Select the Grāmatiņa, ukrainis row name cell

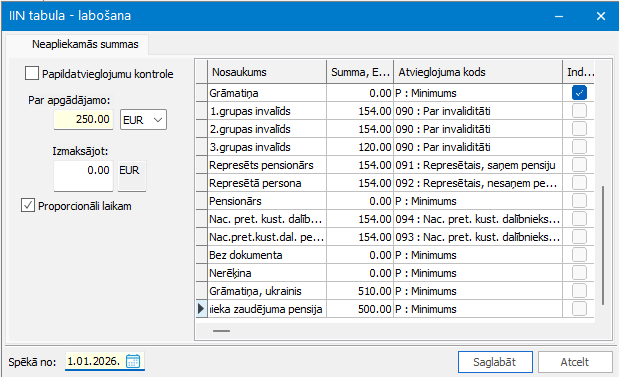[267, 291]
